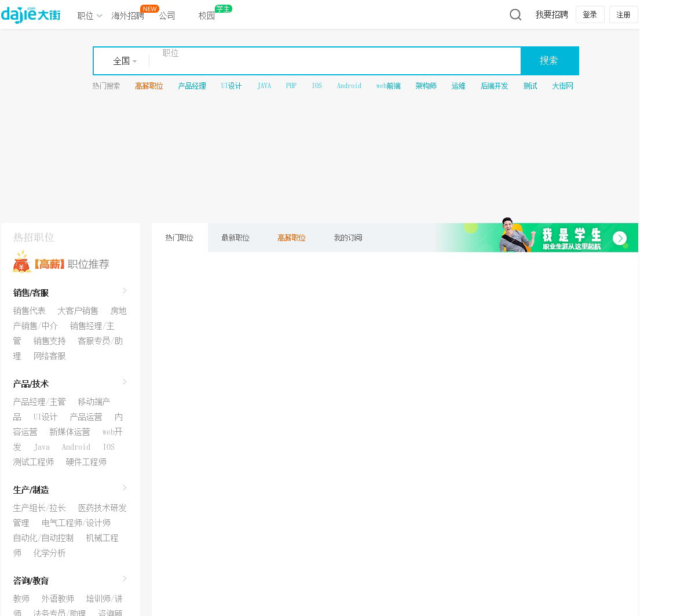Click hot search link web前端
Image resolution: width=695 pixels, height=616 pixels.
(388, 86)
